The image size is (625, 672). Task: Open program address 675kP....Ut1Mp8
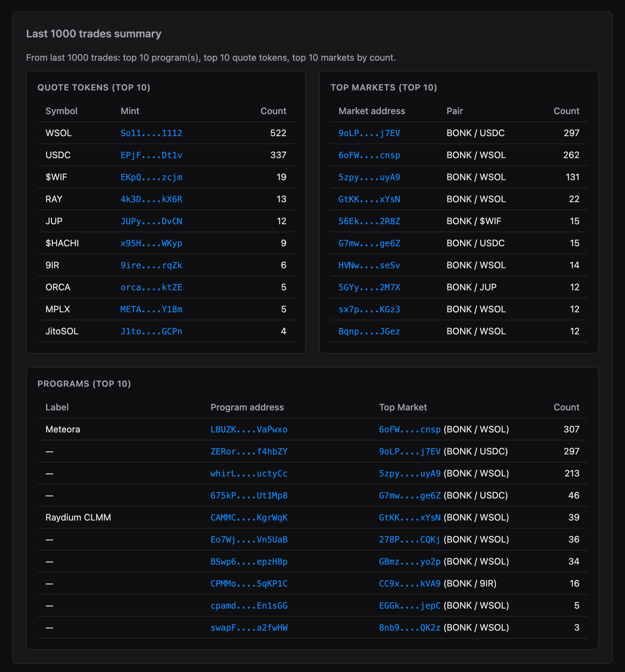(249, 495)
